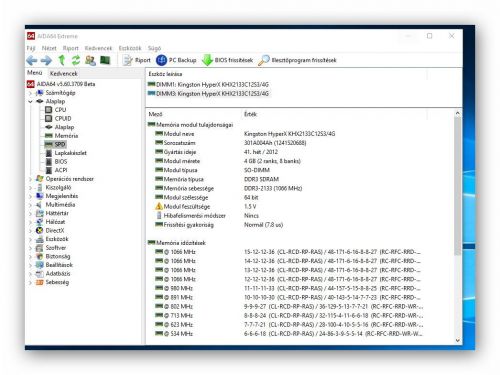Viewport: 500px width, 375px height.
Task: Click the Sebesség icon in the tree
Action: [40, 283]
